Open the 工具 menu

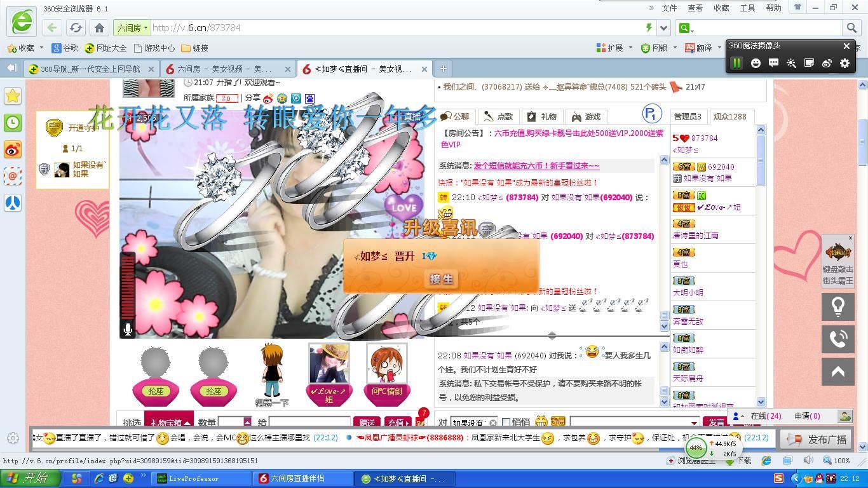[x=747, y=8]
